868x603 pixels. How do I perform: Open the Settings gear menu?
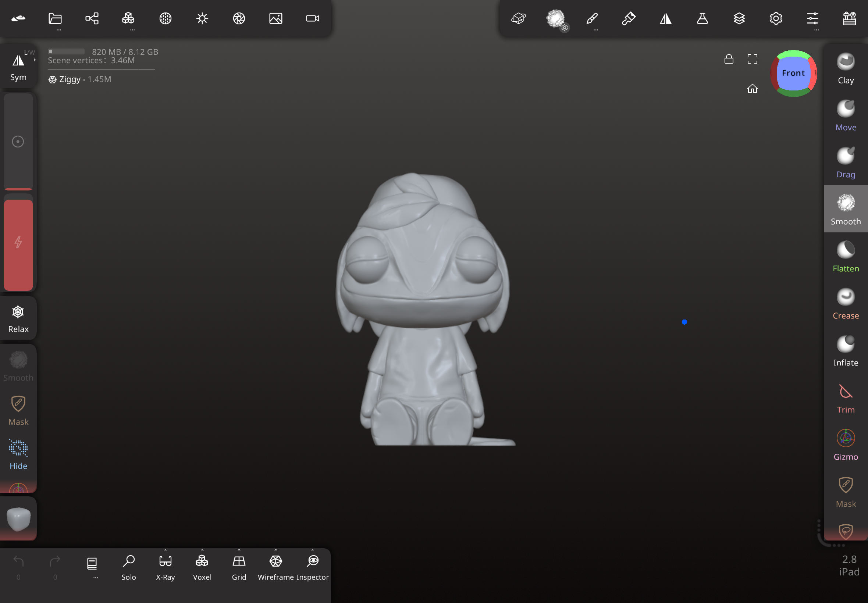(x=775, y=18)
